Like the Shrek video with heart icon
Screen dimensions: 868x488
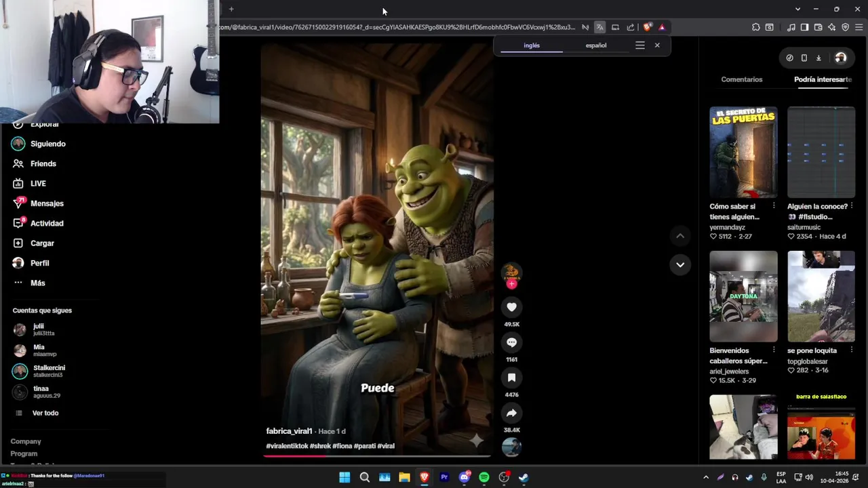511,307
